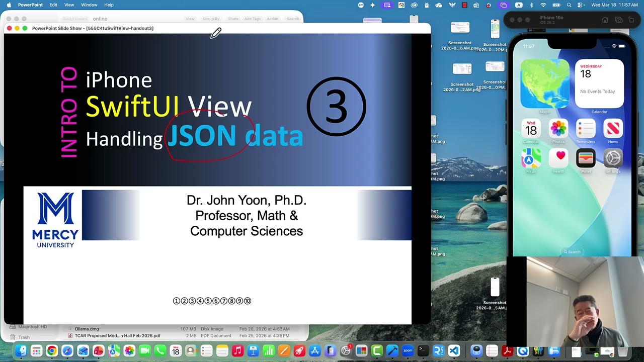Click the simulator Home button icon
The image size is (644, 362).
pos(605,20)
